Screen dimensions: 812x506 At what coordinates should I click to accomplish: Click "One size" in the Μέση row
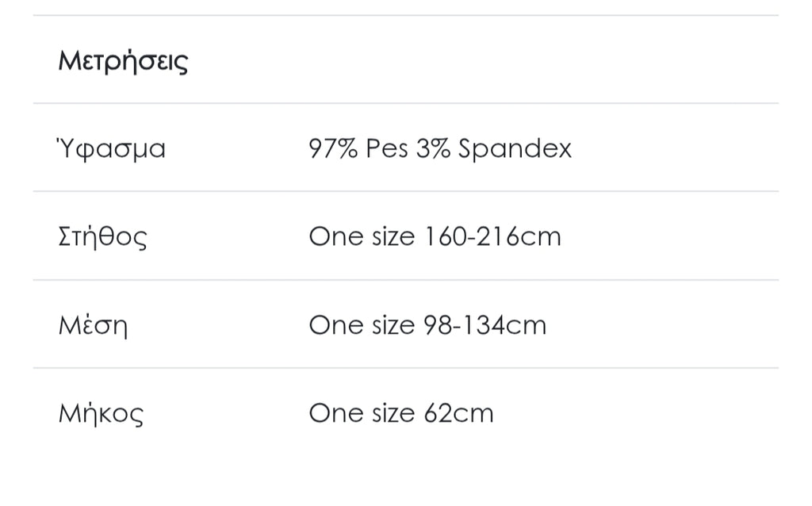tap(362, 326)
